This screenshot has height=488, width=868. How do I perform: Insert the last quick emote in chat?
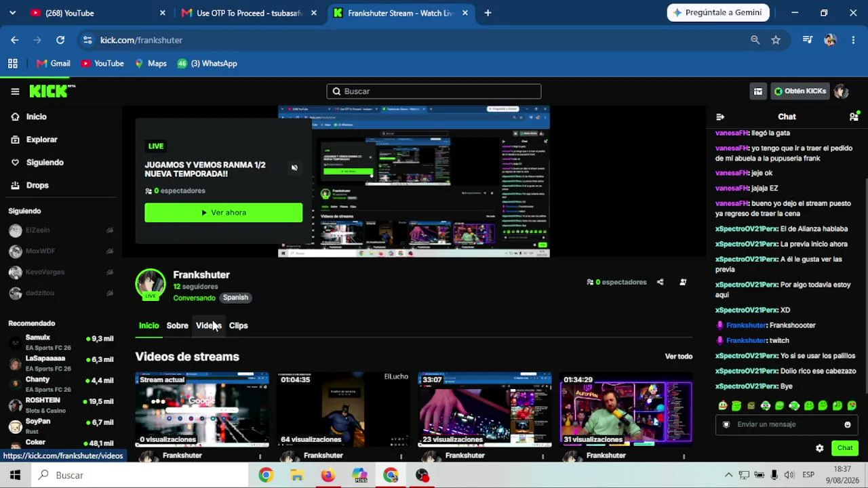(x=852, y=406)
